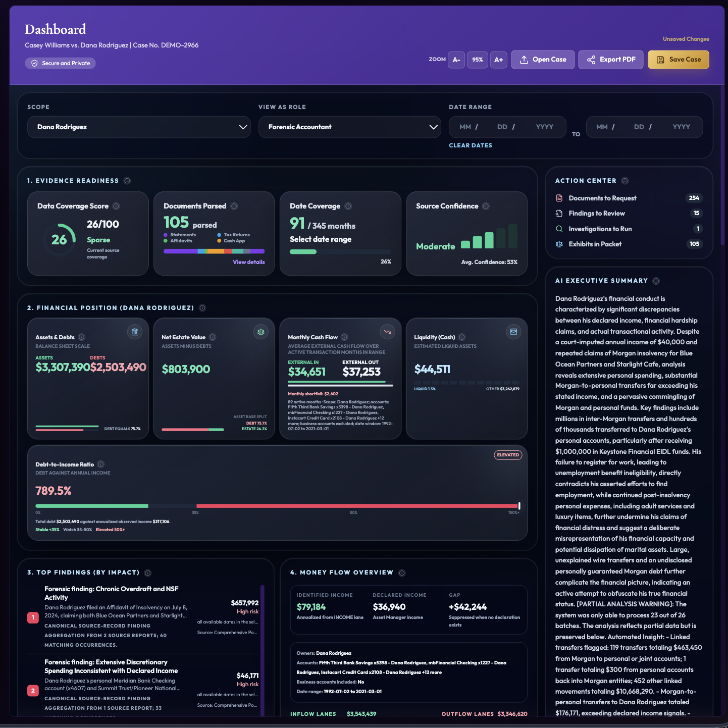728x728 pixels.
Task: Decrease zoom with the A- button
Action: tap(456, 60)
